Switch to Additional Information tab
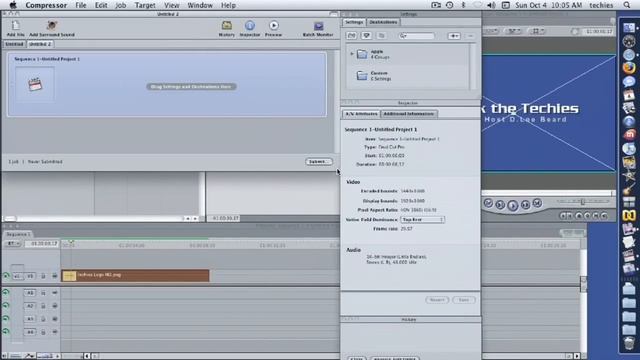Screen dimensions: 640x360 coord(409,114)
